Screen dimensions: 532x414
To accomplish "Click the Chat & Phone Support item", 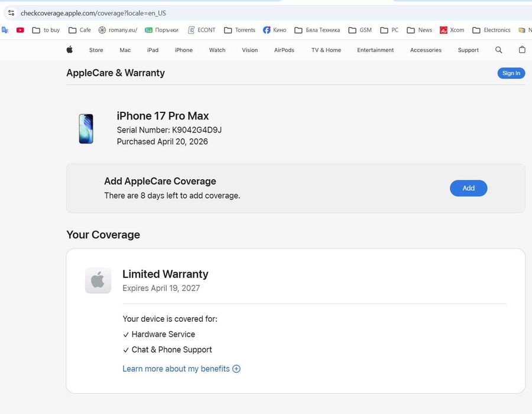I will click(171, 350).
